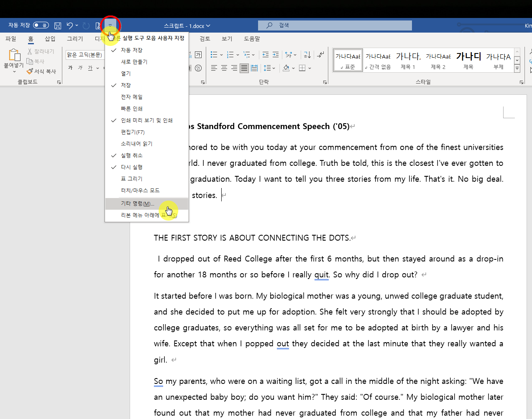Toggle 자동 저장 in customize menu
The width and height of the screenshot is (532, 419).
point(147,50)
